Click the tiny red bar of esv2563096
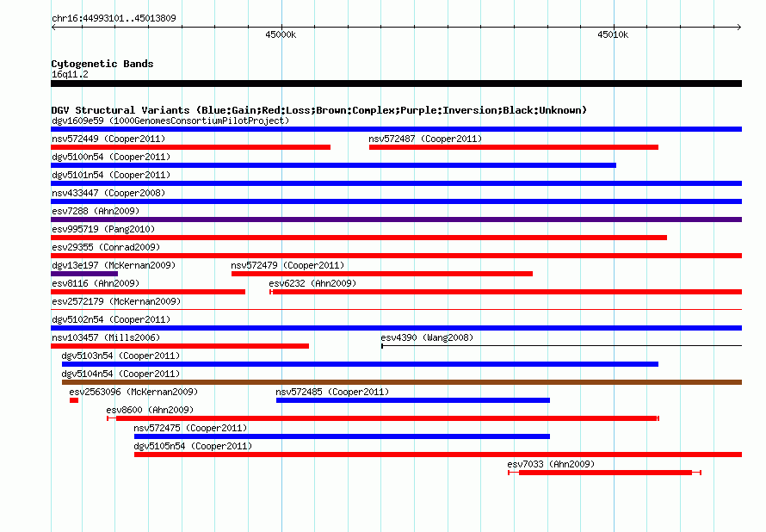Screen dimensions: 766x532 [74, 400]
